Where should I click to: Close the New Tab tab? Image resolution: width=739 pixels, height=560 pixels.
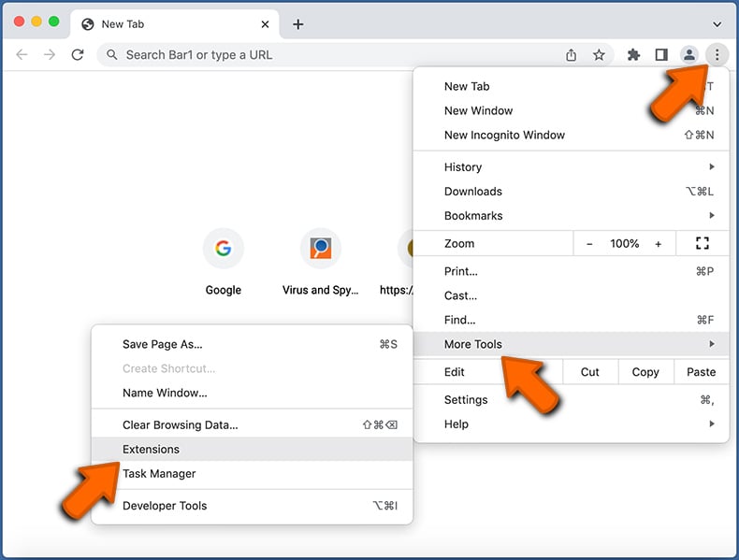click(265, 24)
